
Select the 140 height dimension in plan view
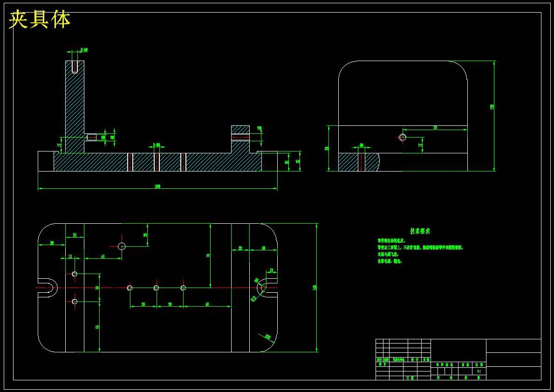315,288
